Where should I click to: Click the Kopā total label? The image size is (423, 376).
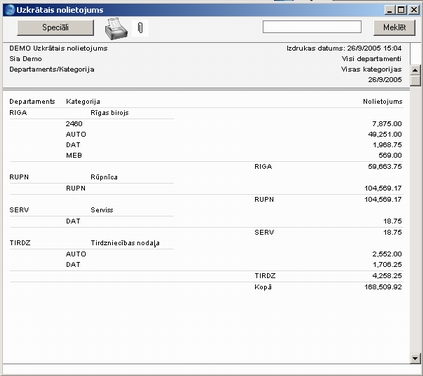[263, 287]
